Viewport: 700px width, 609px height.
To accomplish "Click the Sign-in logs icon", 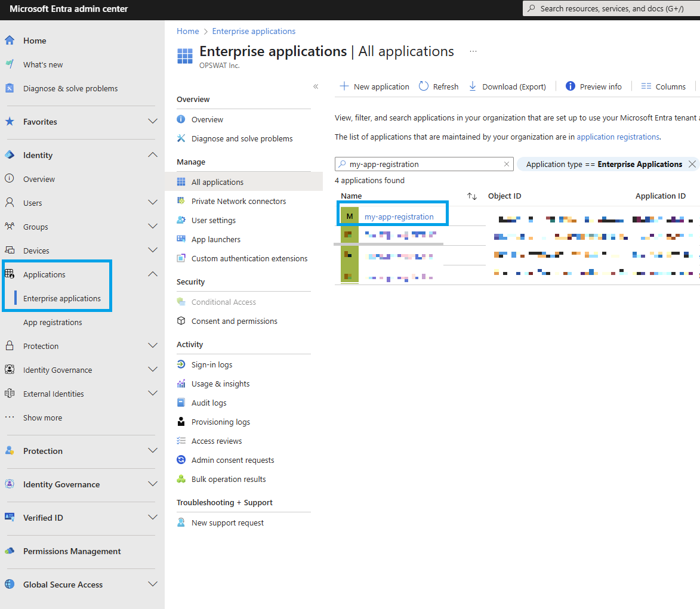I will pos(181,364).
